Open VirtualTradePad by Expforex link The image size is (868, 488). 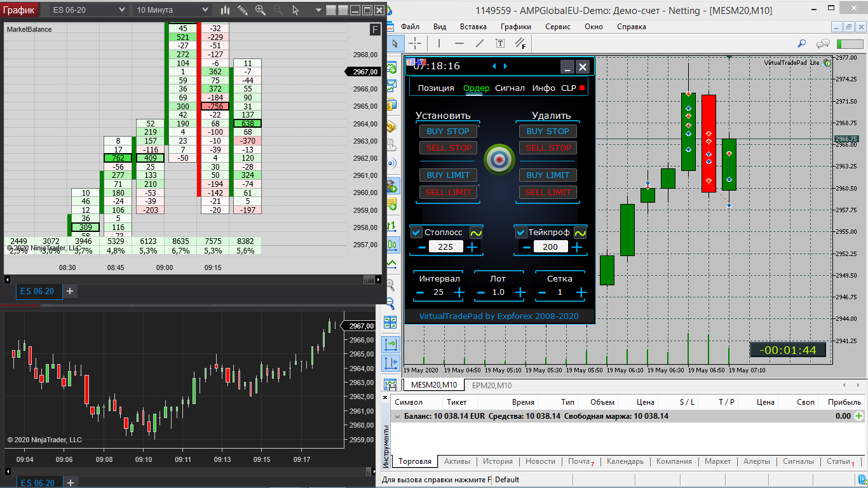click(499, 316)
